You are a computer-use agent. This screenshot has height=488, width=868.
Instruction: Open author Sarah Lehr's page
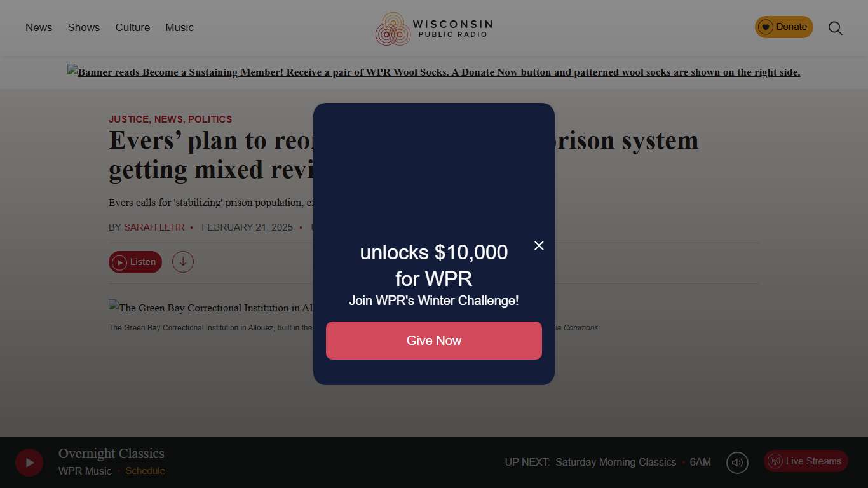[154, 227]
